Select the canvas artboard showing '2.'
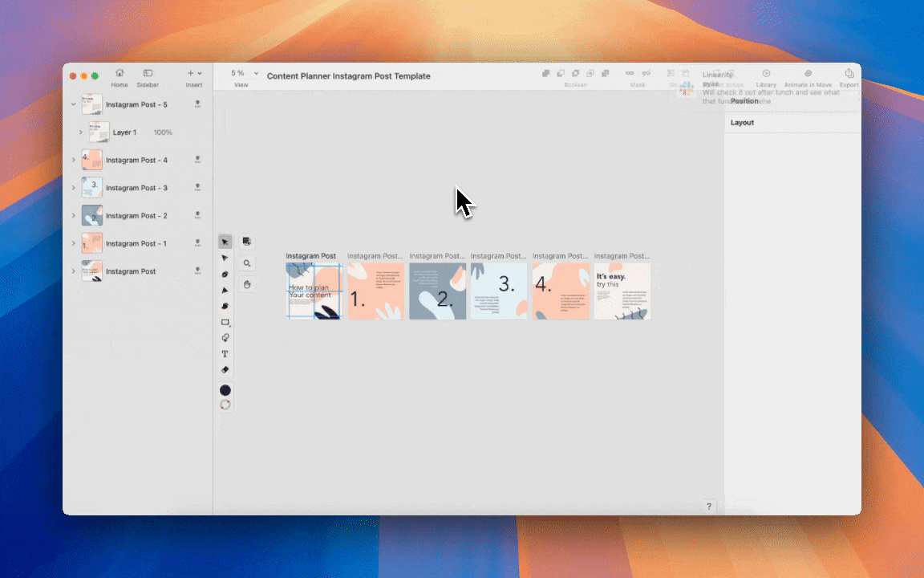This screenshot has width=924, height=578. (x=437, y=291)
